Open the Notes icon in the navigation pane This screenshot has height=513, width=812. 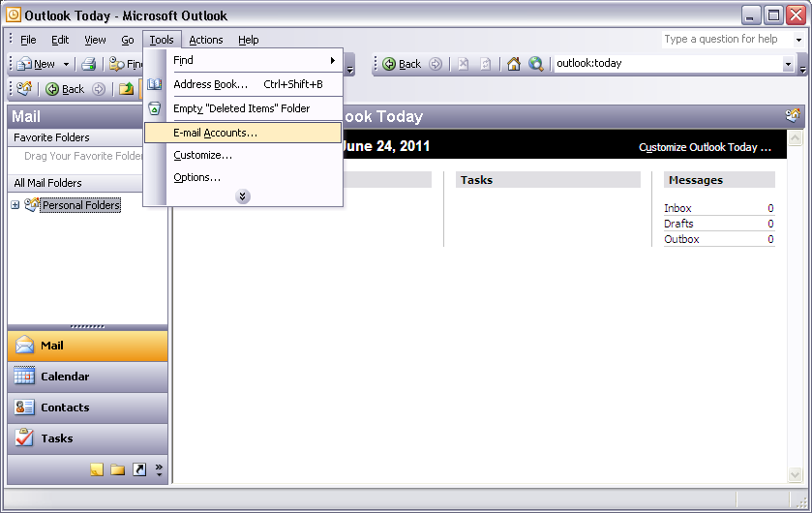tap(97, 469)
